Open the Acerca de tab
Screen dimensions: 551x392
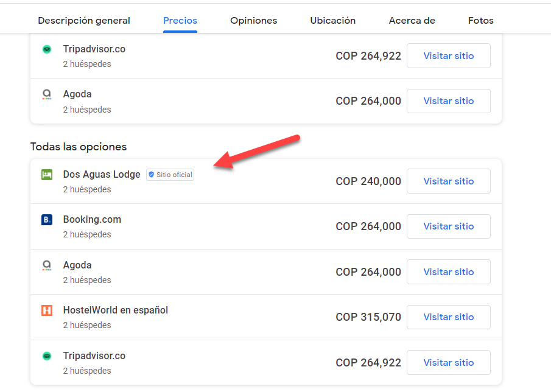click(x=412, y=20)
